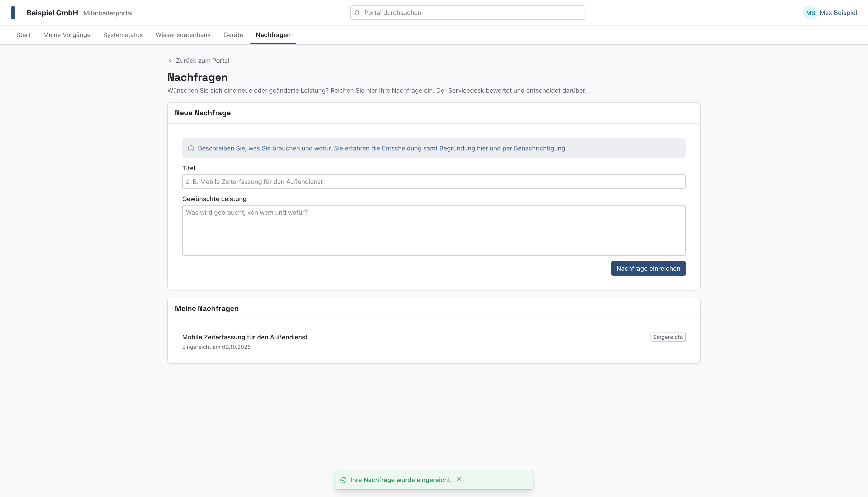Dismiss the success notification with the X

coord(459,479)
